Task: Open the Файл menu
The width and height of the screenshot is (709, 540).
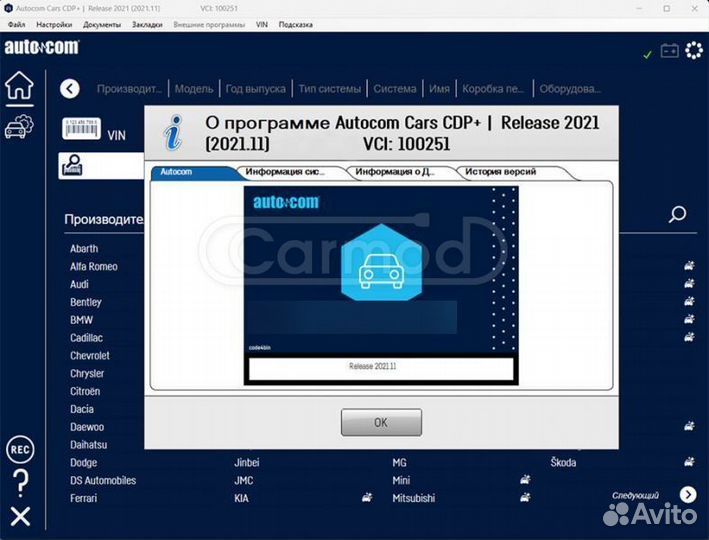Action: pos(17,24)
